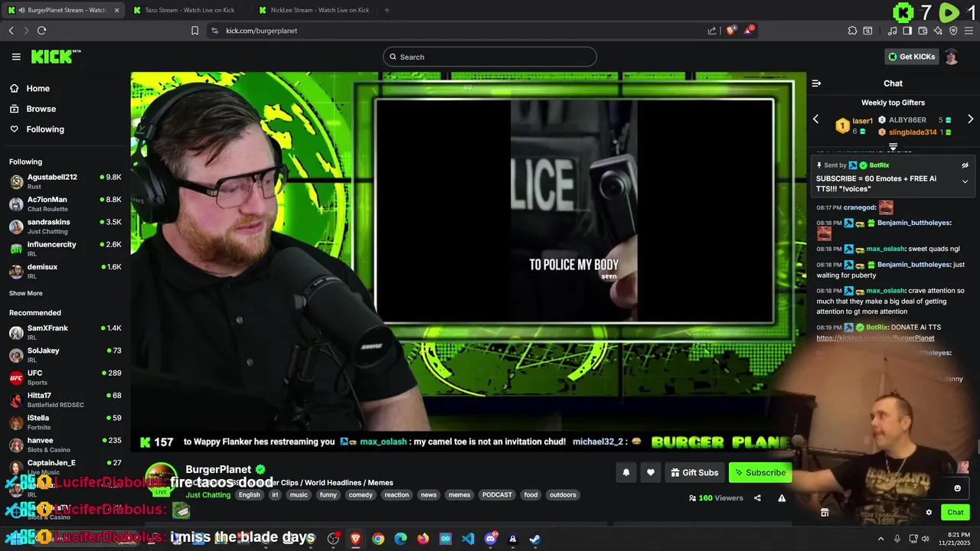The height and width of the screenshot is (551, 980).
Task: Open Brave Wallet icon
Action: 923,31
